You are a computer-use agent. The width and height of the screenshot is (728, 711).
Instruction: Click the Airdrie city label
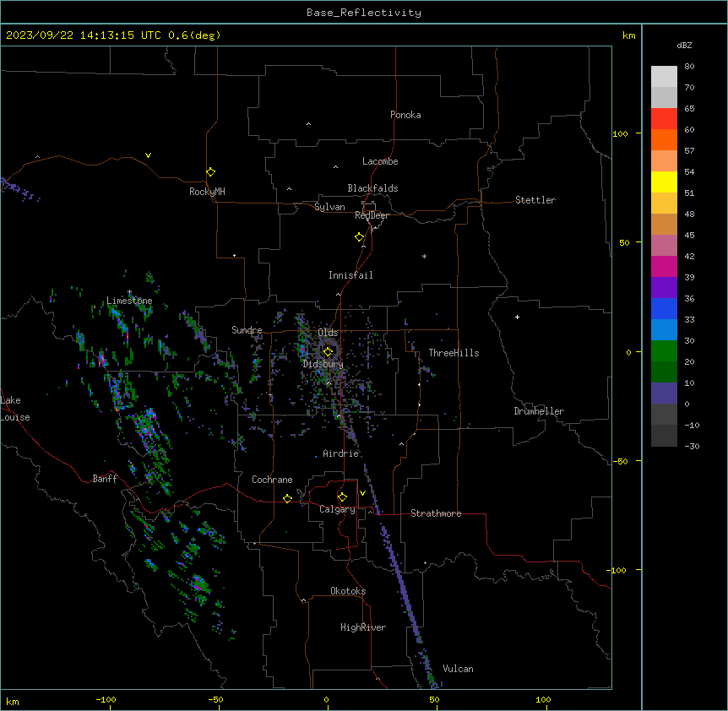341,453
